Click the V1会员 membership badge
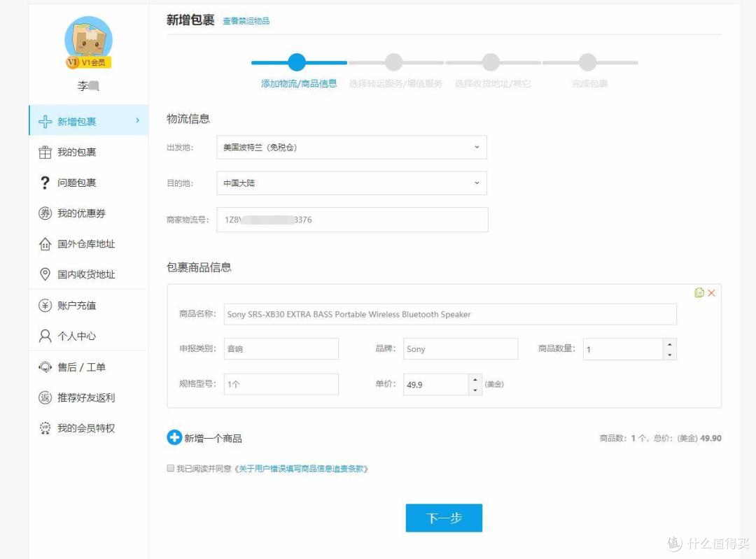The image size is (756, 559). (x=89, y=62)
